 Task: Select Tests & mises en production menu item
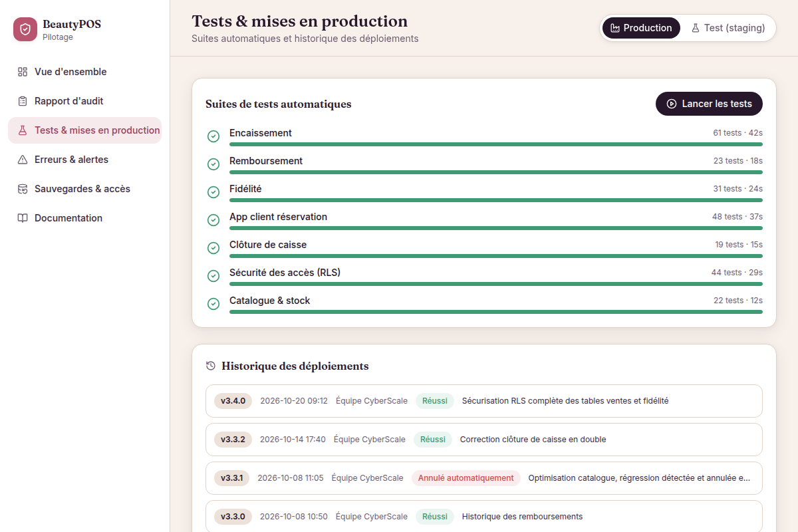(84, 130)
